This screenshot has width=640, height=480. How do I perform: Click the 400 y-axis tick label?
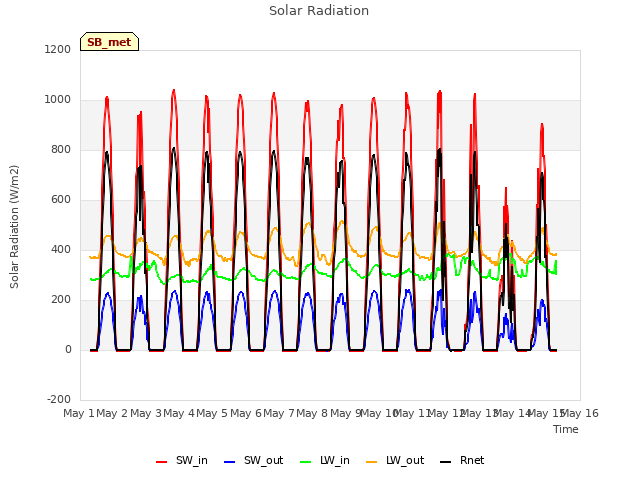pos(61,249)
